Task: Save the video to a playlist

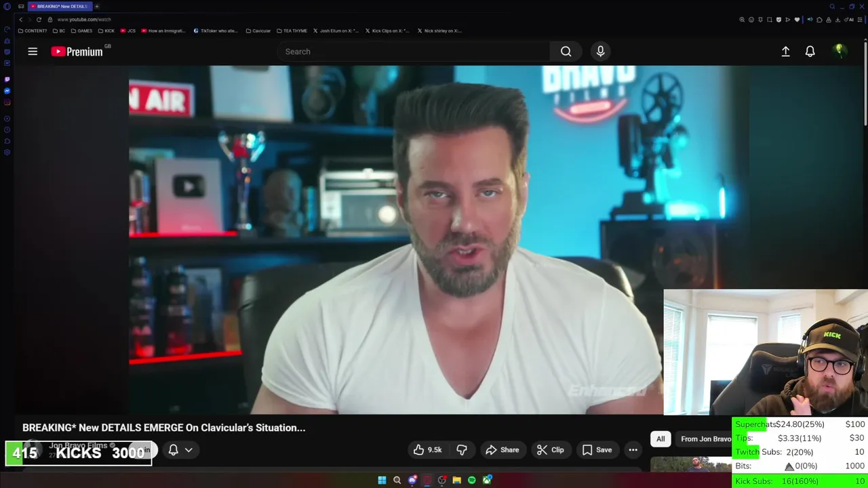Action: tap(597, 450)
